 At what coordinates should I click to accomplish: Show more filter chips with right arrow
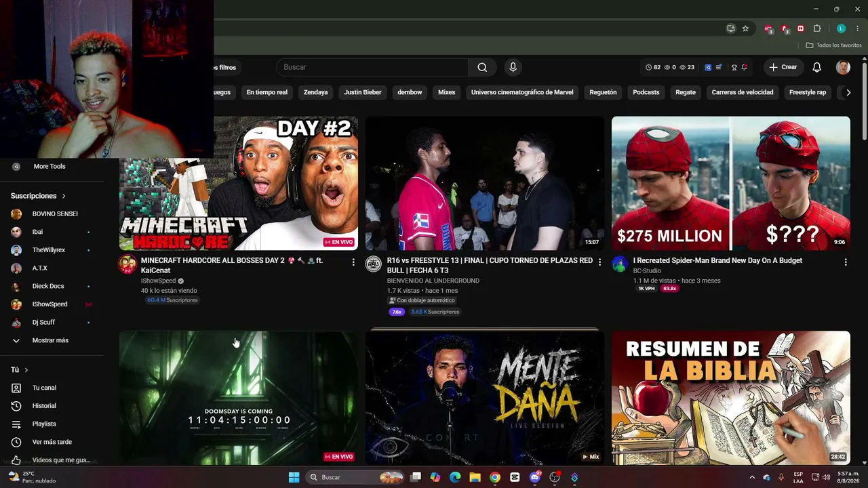coord(848,92)
